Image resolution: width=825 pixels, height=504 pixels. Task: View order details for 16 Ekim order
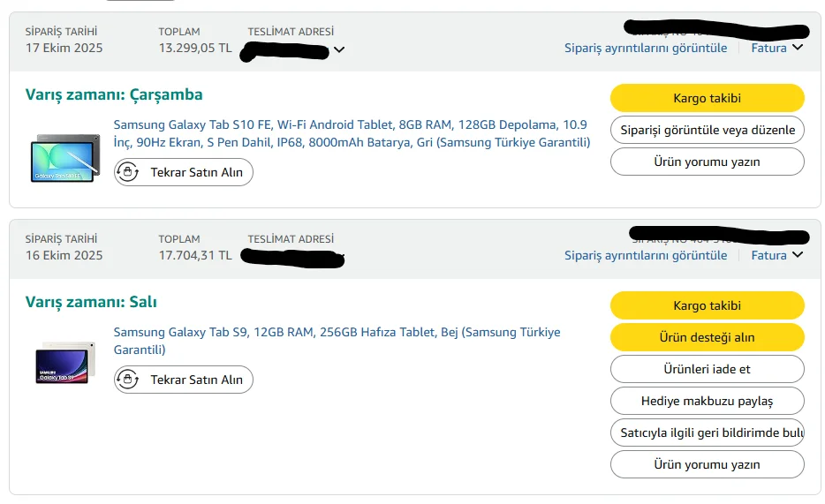pos(646,255)
